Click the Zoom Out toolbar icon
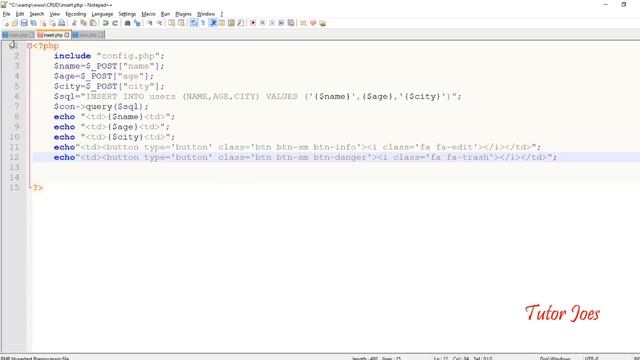 [x=160, y=23]
